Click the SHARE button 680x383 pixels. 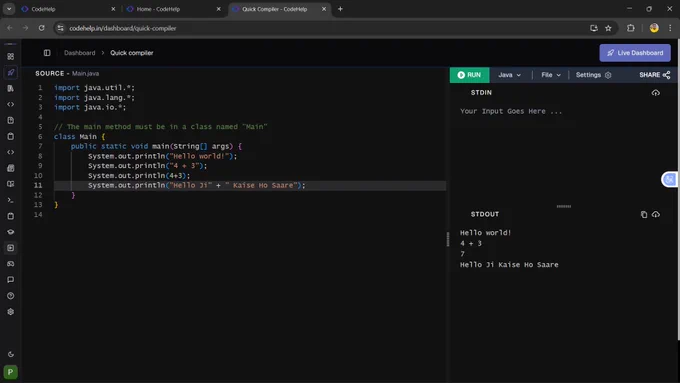[x=654, y=75]
